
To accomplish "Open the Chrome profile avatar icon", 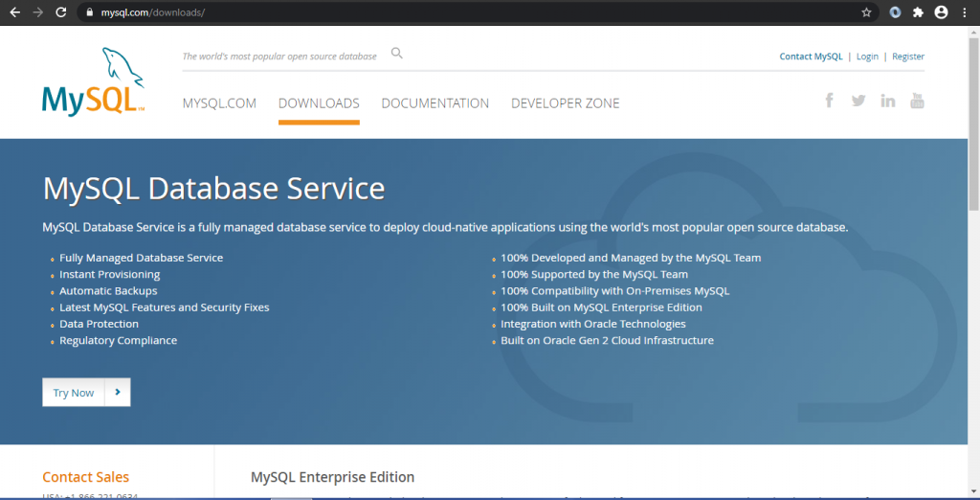I will coord(942,12).
